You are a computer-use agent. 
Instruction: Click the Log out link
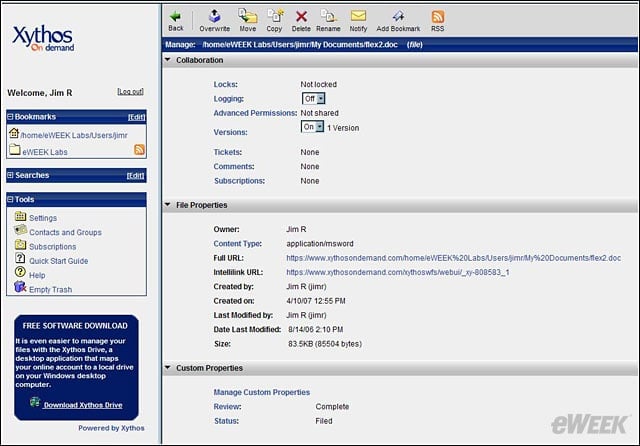point(130,92)
